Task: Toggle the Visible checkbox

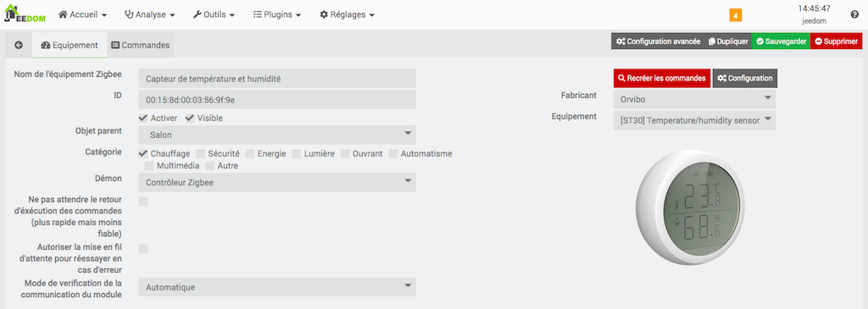Action: 190,118
